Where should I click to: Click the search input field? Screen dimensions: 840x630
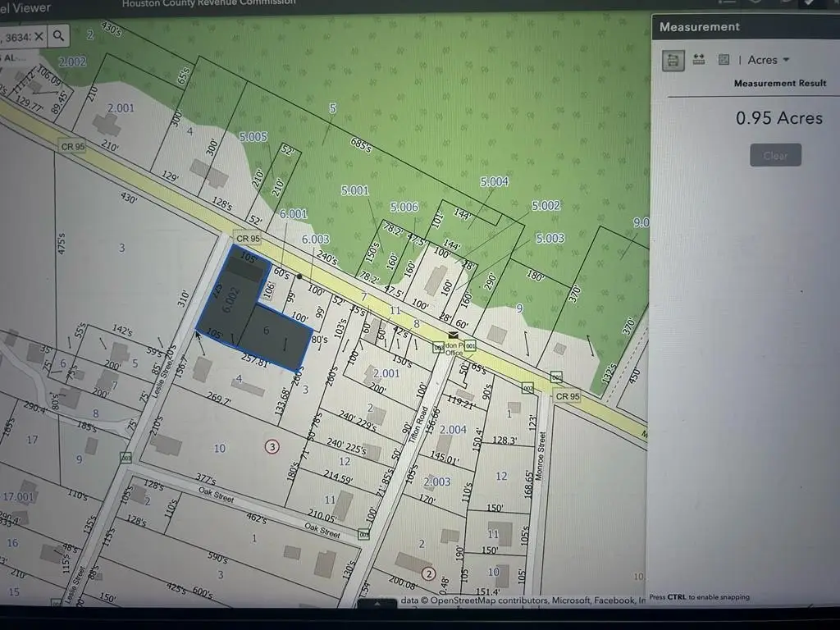point(15,36)
